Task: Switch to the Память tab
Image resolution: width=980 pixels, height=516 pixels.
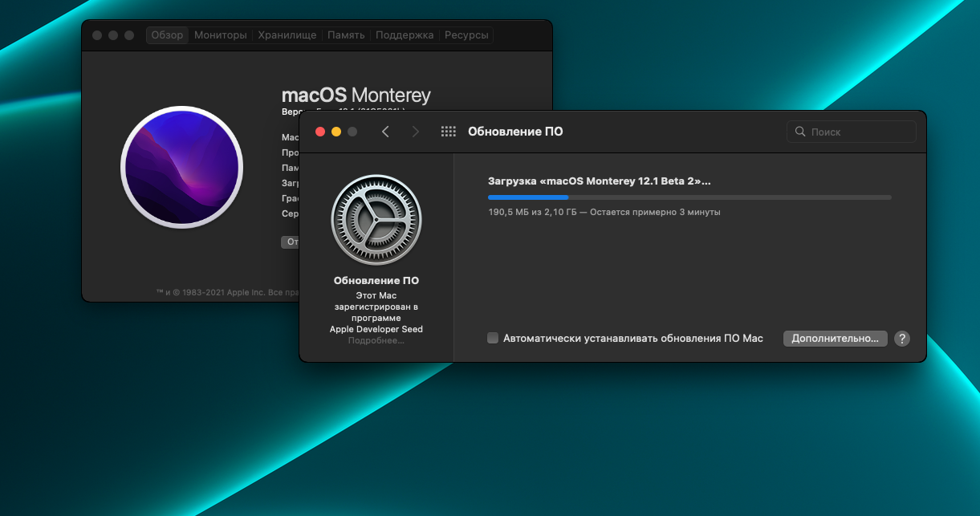Action: 346,35
